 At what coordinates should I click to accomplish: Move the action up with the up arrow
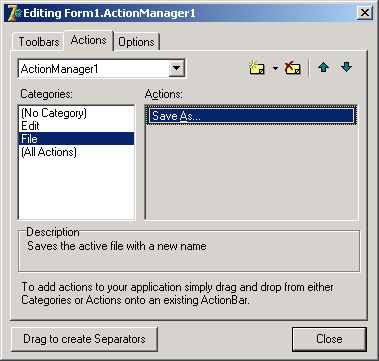[x=323, y=68]
